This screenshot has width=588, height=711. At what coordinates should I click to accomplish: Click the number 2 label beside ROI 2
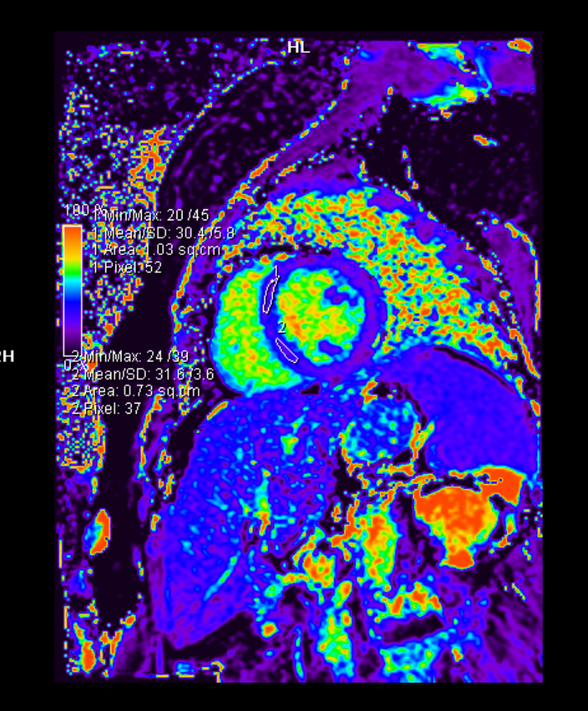pos(281,328)
